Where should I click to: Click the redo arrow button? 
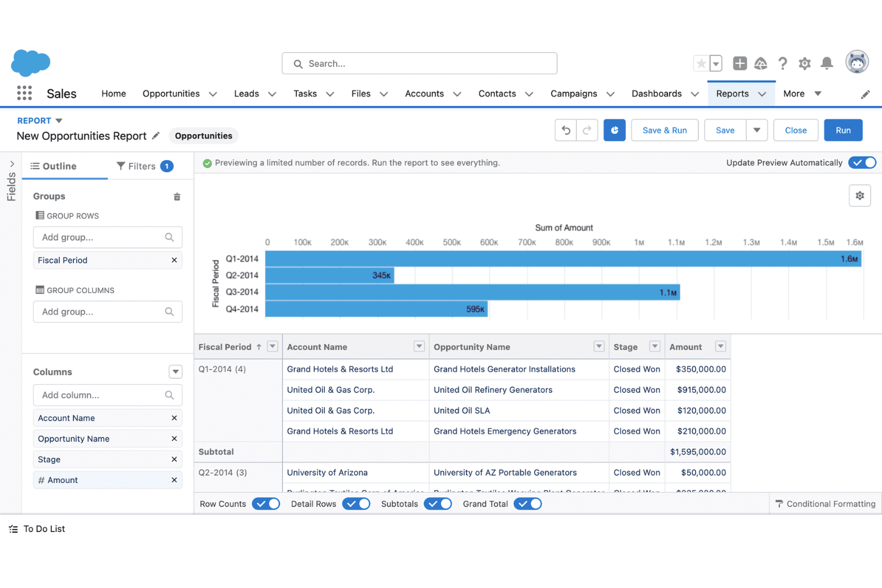click(587, 130)
